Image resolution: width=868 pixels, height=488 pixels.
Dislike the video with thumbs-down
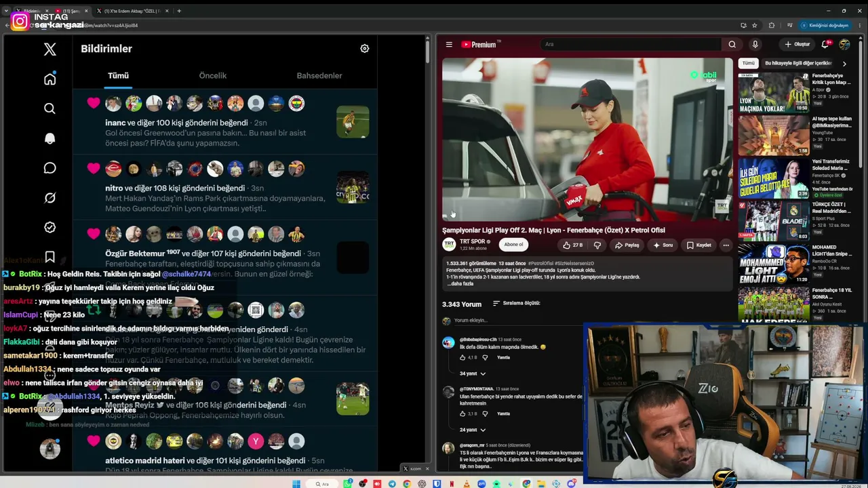[x=597, y=245]
